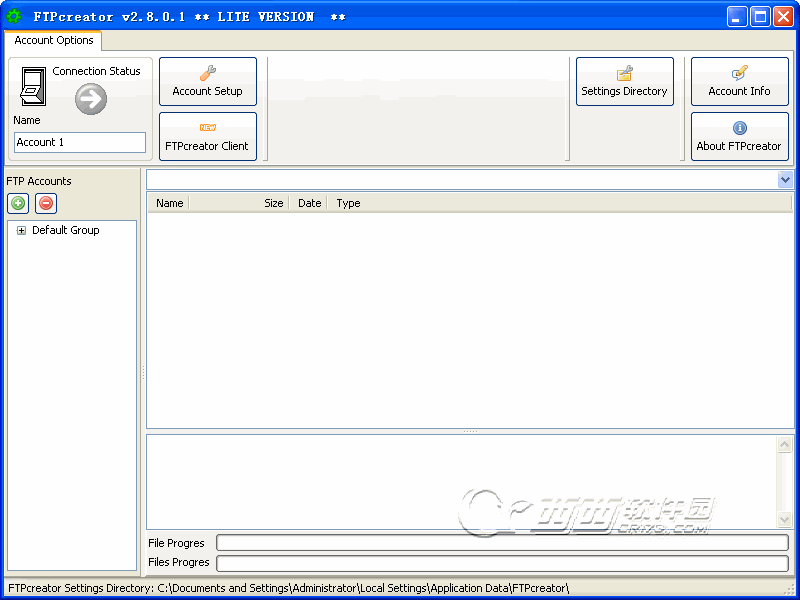This screenshot has height=600, width=800.
Task: Click the FTP Accounts label
Action: [39, 181]
